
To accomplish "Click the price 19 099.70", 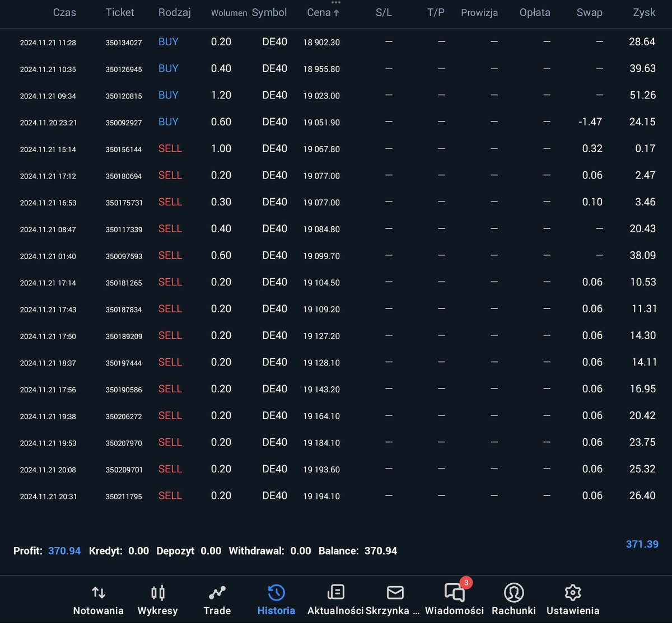I will [x=321, y=256].
